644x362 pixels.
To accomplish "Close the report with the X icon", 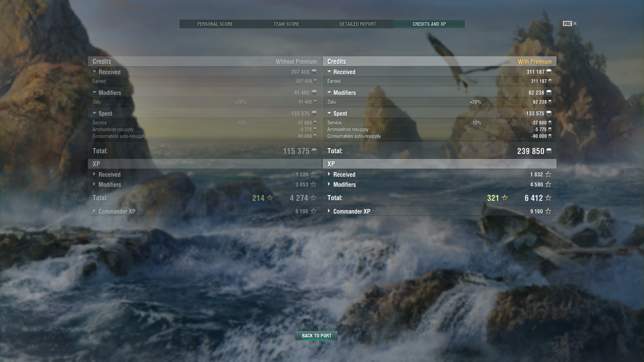I will 575,23.
